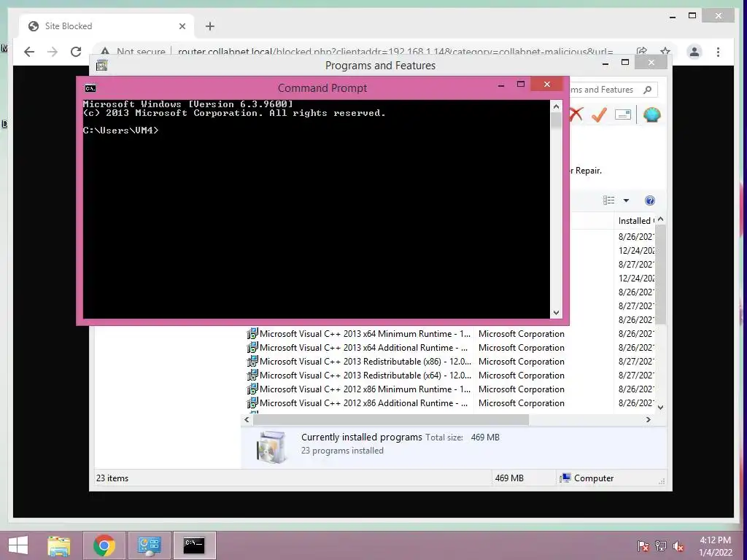Open Chrome's three-dot menu

tap(718, 52)
